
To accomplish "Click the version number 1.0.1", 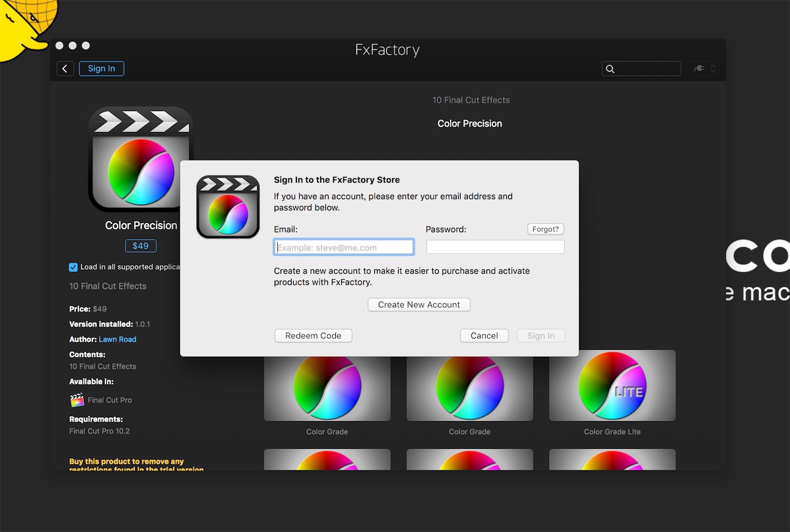I will tap(143, 325).
